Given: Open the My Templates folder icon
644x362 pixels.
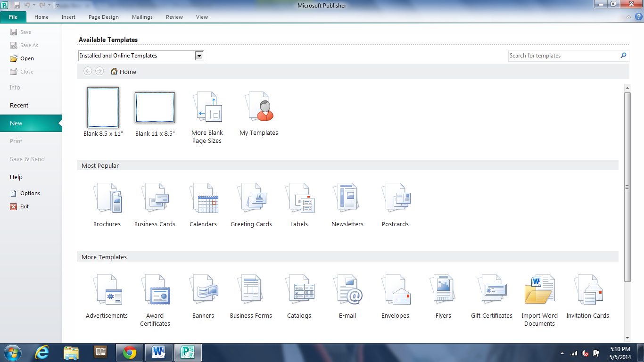Looking at the screenshot, I should [x=259, y=114].
